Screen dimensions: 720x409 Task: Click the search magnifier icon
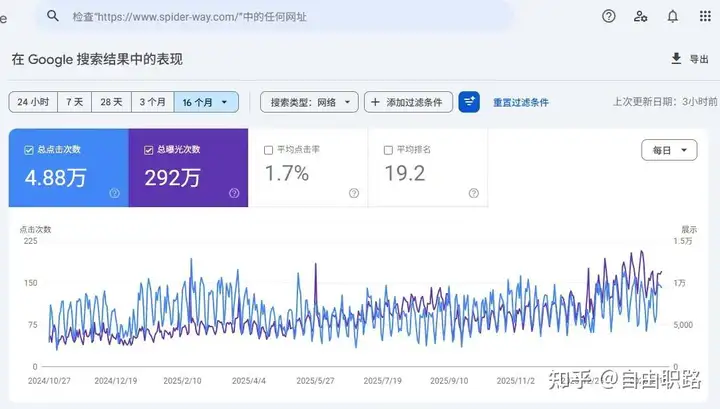pyautogui.click(x=53, y=16)
